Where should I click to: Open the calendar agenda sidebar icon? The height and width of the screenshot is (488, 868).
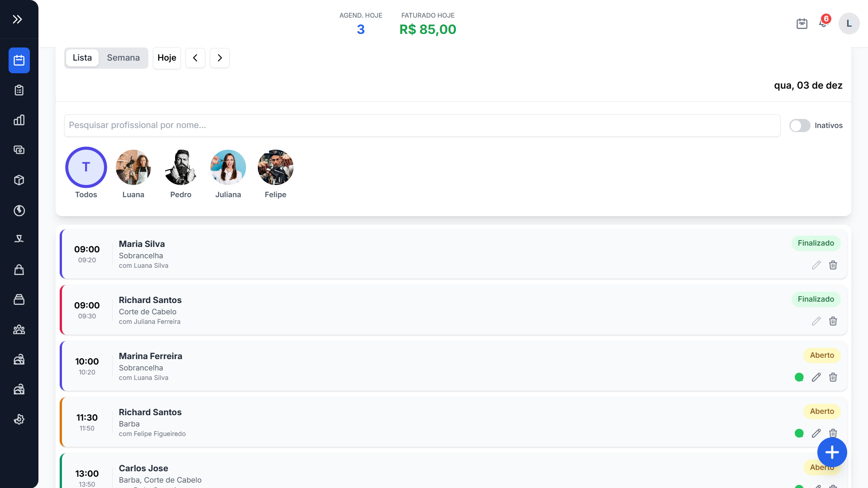19,60
